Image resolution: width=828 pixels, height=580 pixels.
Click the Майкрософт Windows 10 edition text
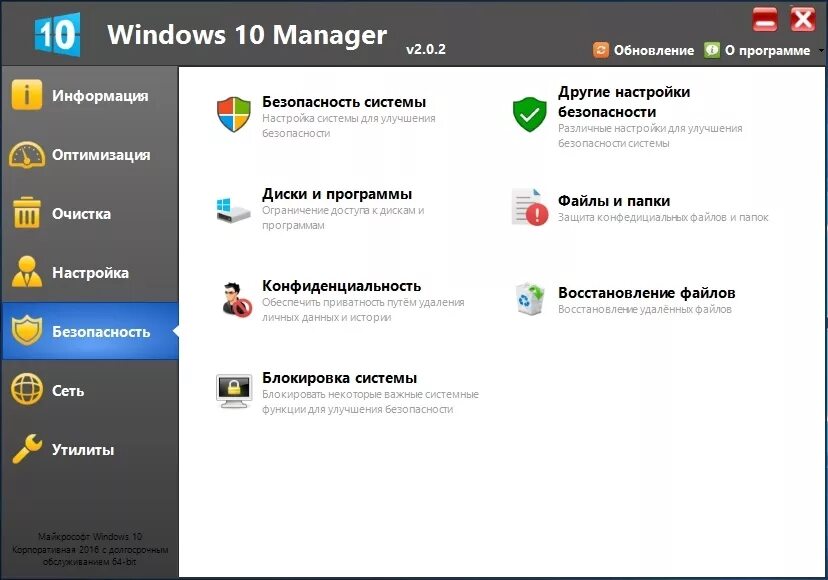tap(90, 549)
